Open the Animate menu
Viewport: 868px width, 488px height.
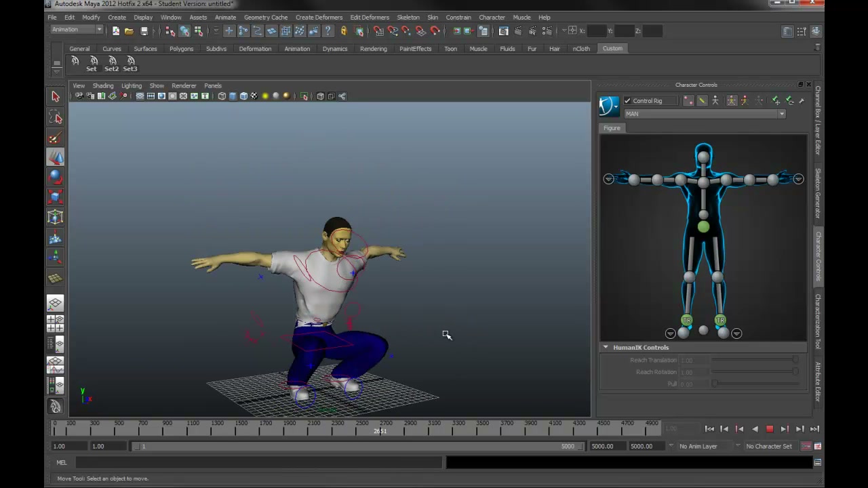225,17
